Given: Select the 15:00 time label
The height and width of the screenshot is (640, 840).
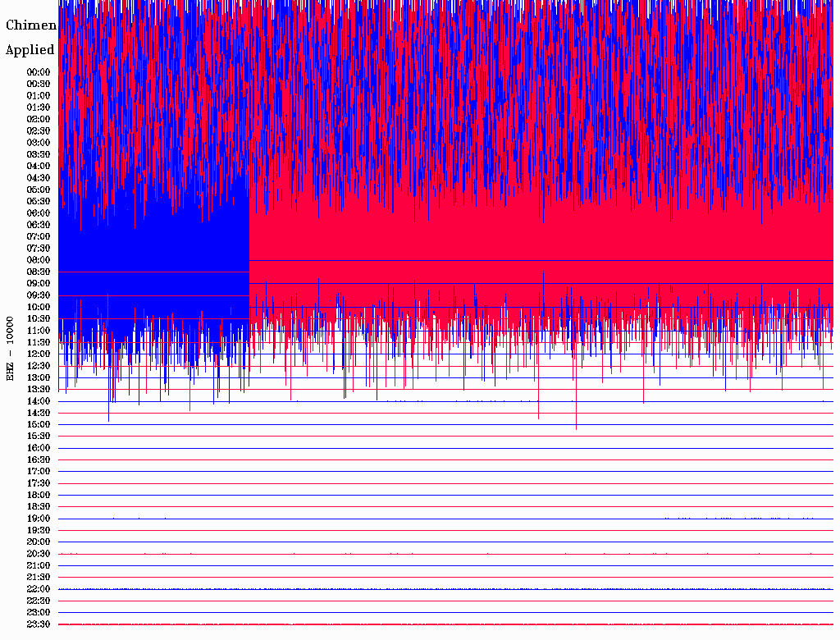Looking at the screenshot, I should point(39,424).
